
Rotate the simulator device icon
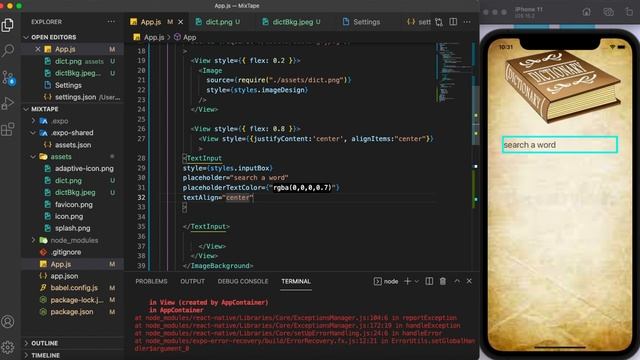click(629, 12)
